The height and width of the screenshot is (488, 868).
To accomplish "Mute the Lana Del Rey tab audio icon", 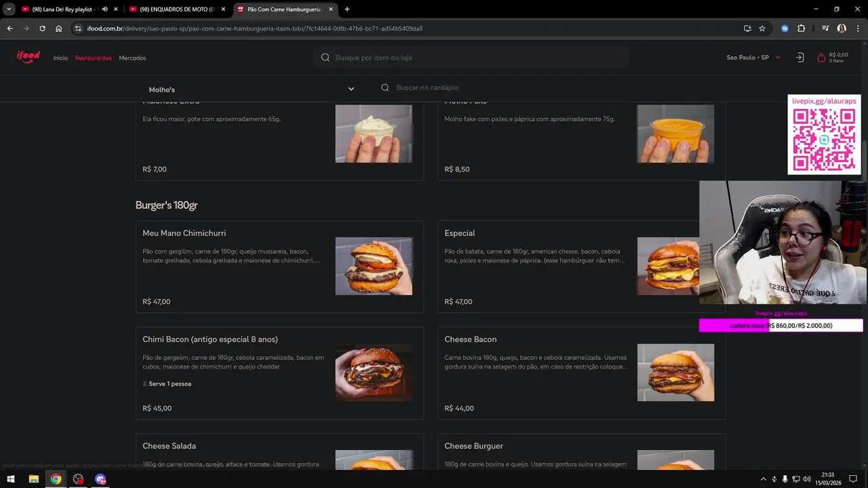I will point(104,9).
